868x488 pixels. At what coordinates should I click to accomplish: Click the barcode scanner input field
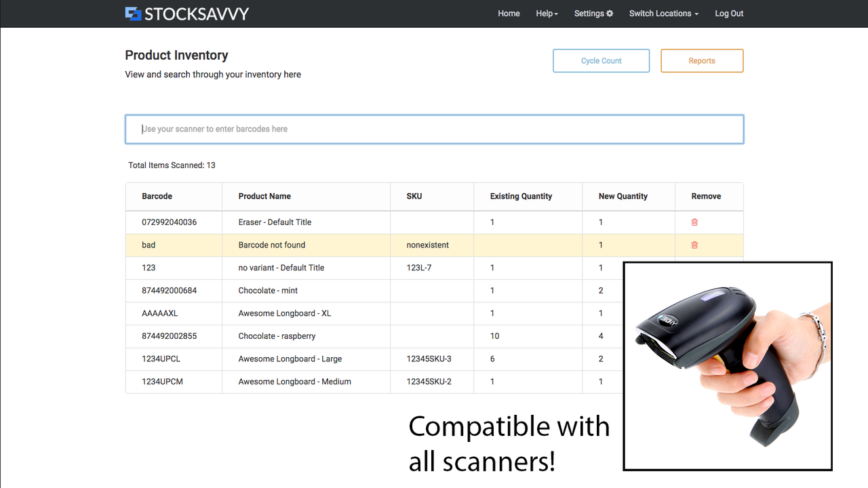click(434, 129)
